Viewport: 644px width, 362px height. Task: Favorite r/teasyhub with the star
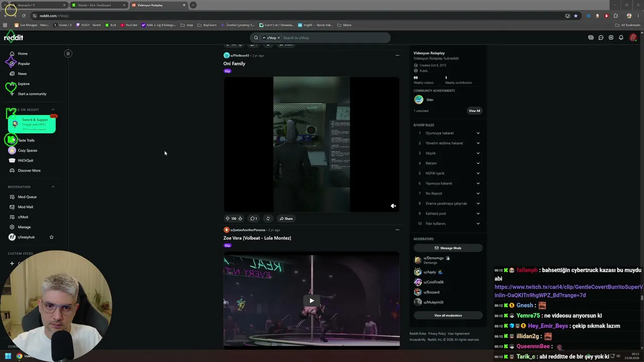tap(51, 237)
